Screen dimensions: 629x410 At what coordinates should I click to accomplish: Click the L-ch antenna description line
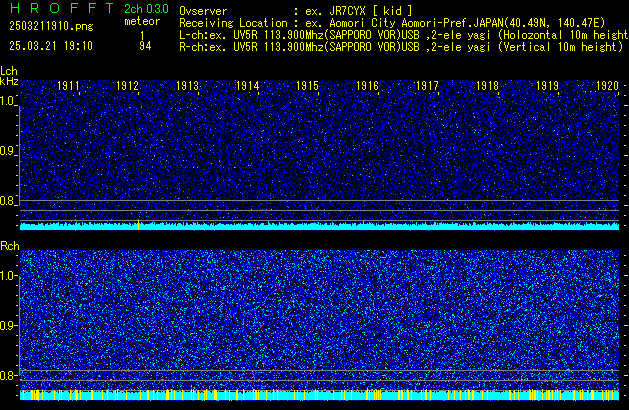tap(404, 35)
